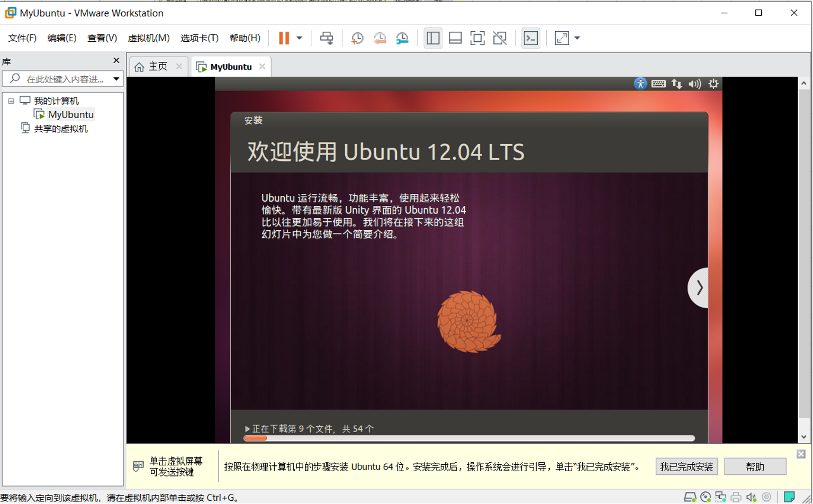Open the fullscreen button dropdown arrow
This screenshot has width=813, height=504.
tap(577, 38)
